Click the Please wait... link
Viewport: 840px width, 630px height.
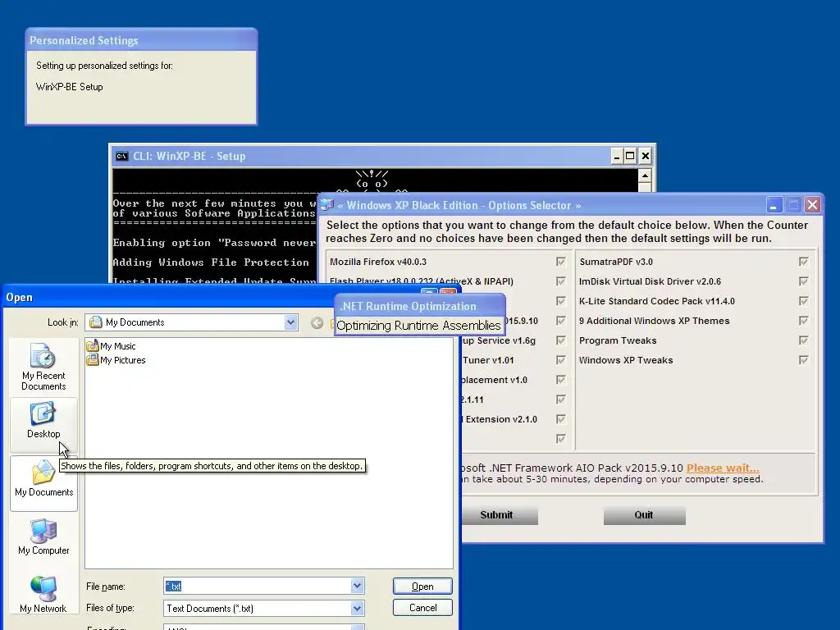723,468
